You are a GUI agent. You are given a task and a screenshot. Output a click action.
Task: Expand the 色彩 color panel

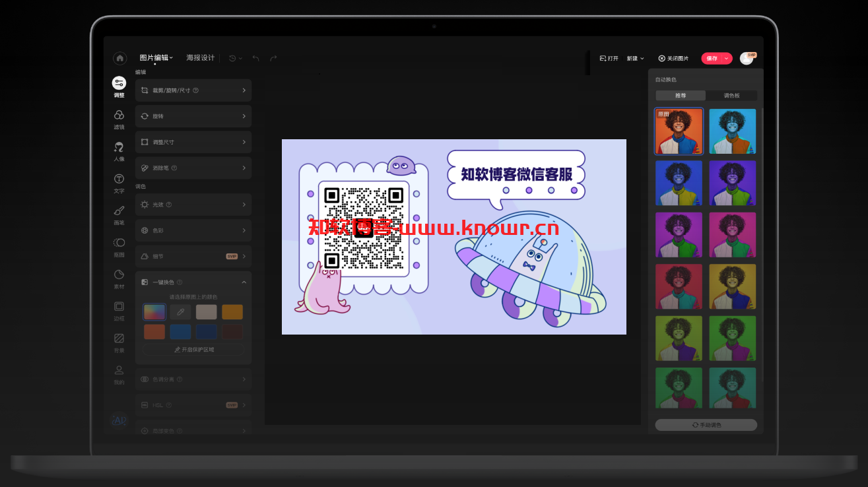click(193, 230)
